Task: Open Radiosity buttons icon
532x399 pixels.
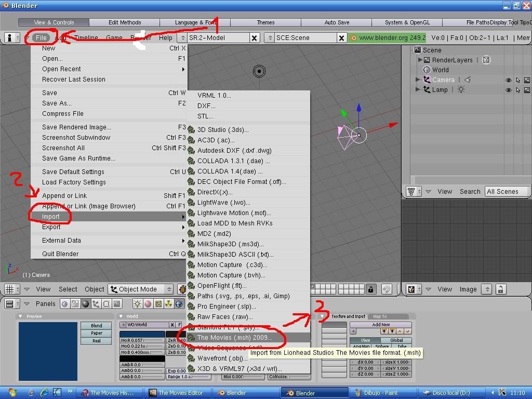Action: [x=169, y=303]
